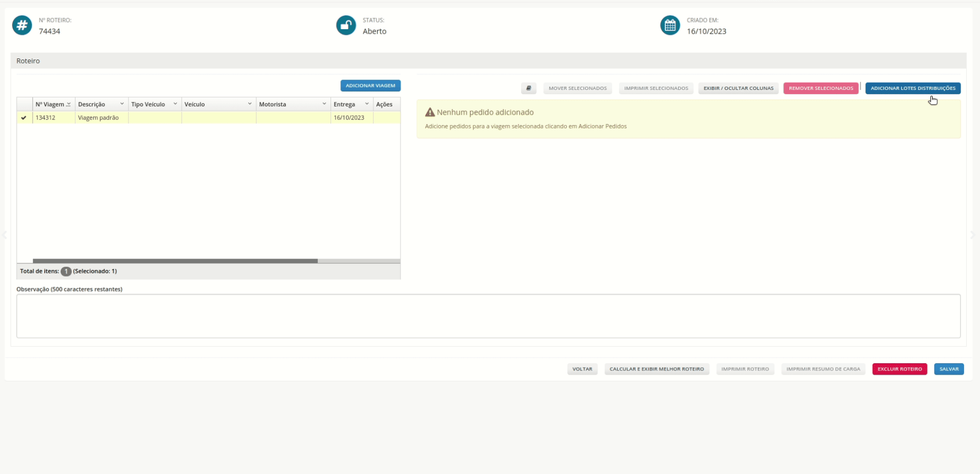The width and height of the screenshot is (980, 474).
Task: Open Entrega column dropdown arrow
Action: [x=367, y=104]
